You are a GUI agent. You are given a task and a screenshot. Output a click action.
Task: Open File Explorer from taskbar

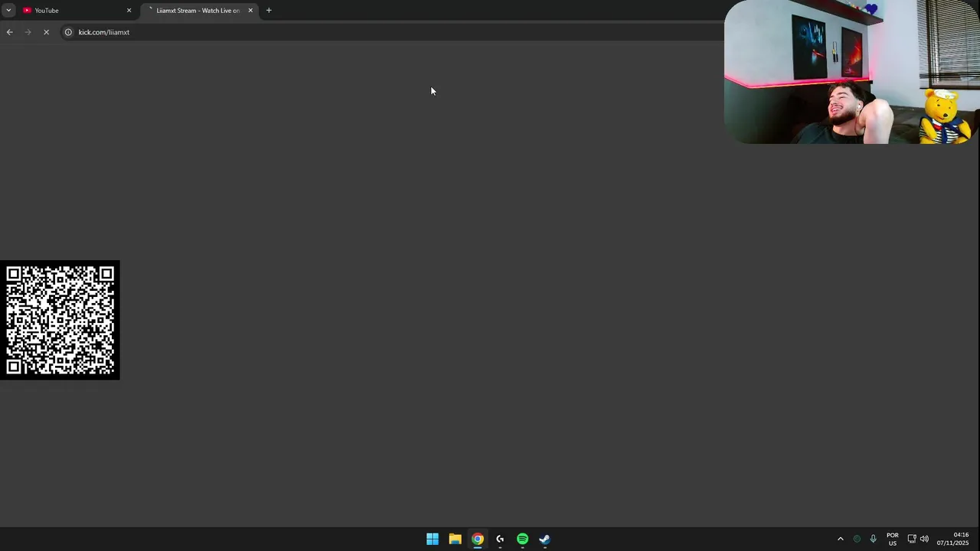point(455,539)
